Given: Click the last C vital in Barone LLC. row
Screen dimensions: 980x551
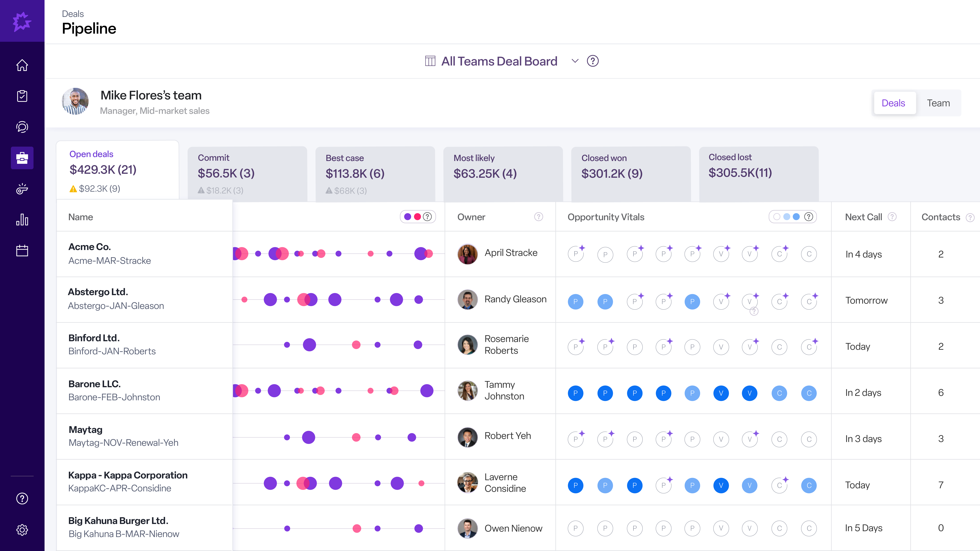Looking at the screenshot, I should [x=809, y=393].
